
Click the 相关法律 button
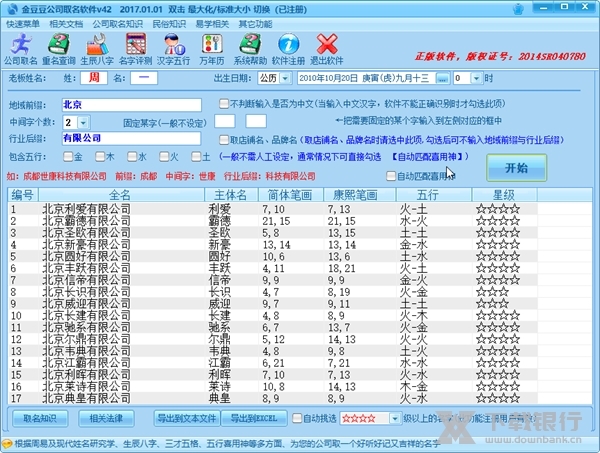tap(106, 418)
